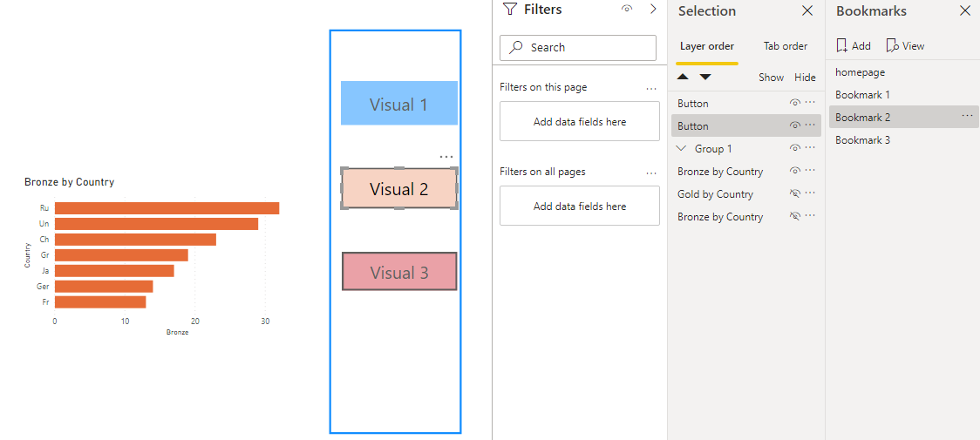
Task: Close the Selection pane
Action: (x=807, y=10)
